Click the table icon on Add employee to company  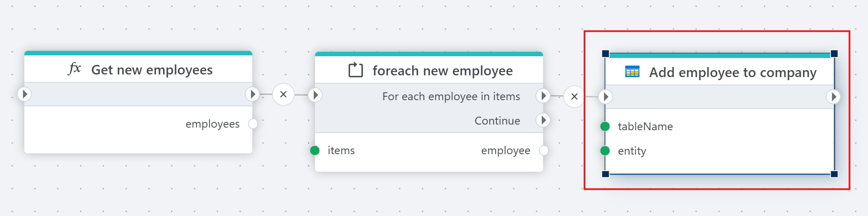(632, 71)
